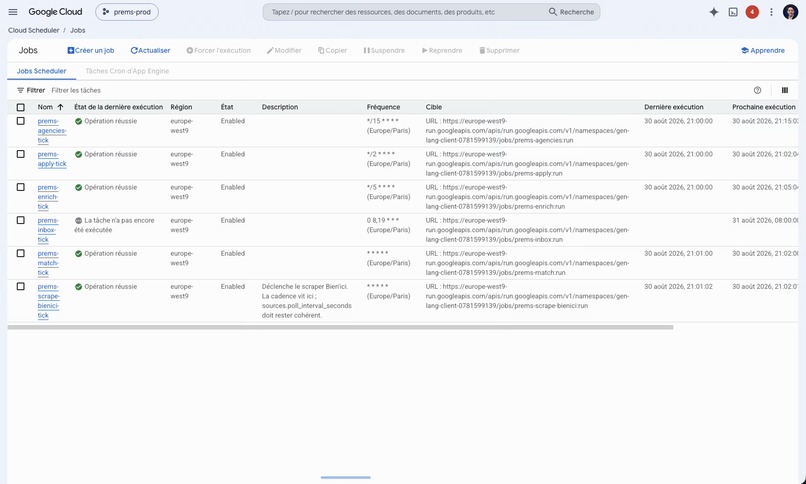Open the hamburger navigation menu
The image size is (806, 484).
(x=13, y=12)
